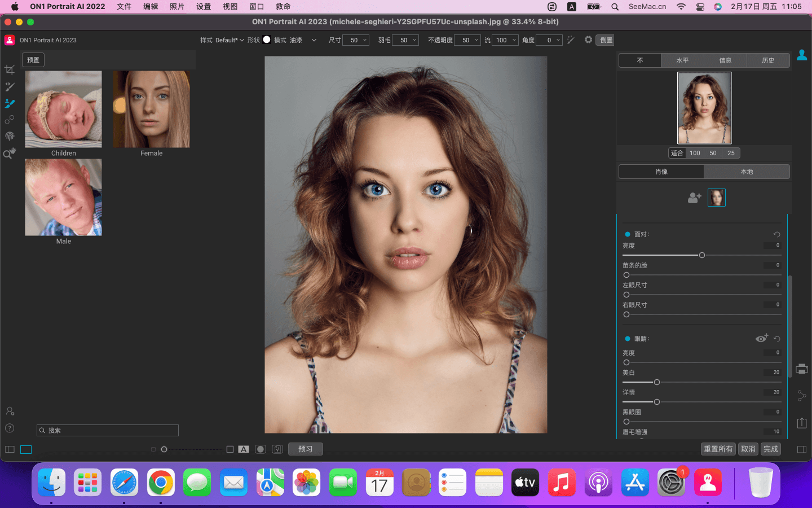Toggle the 面对 section blue enable dot
Image resolution: width=812 pixels, height=508 pixels.
click(x=627, y=234)
